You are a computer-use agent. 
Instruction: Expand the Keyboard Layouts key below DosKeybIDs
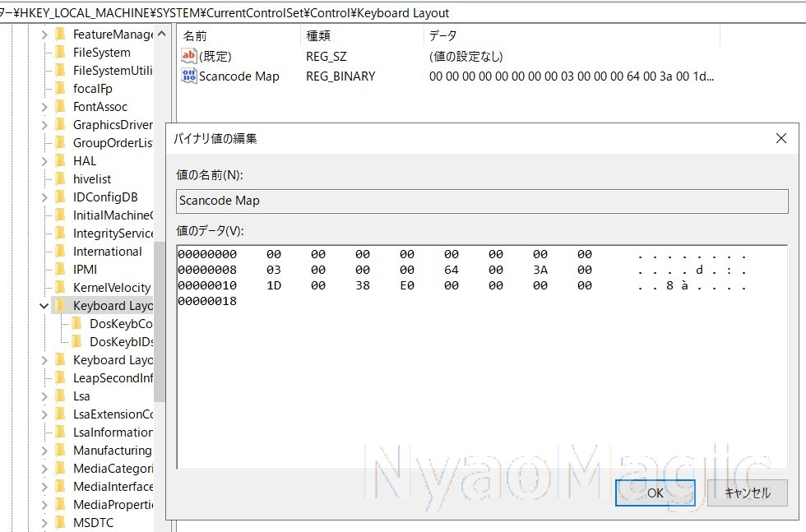(44, 360)
